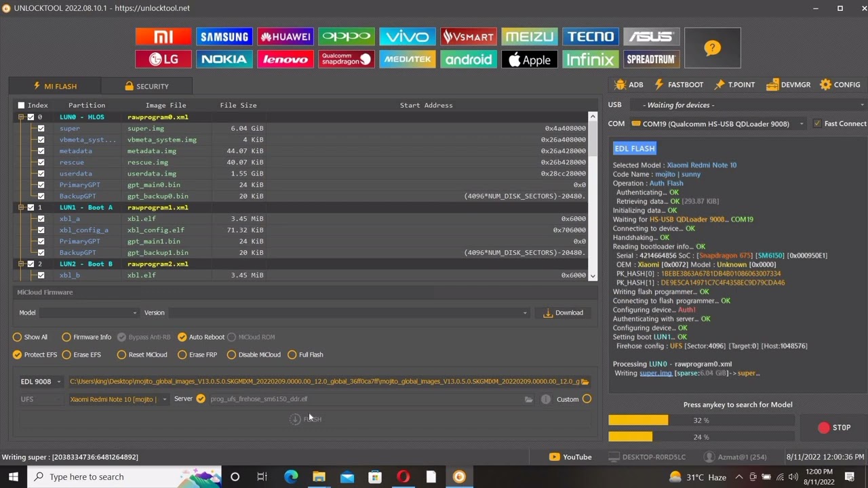Screen dimensions: 868x488
Task: Open the CONFIG tab
Action: click(840, 85)
